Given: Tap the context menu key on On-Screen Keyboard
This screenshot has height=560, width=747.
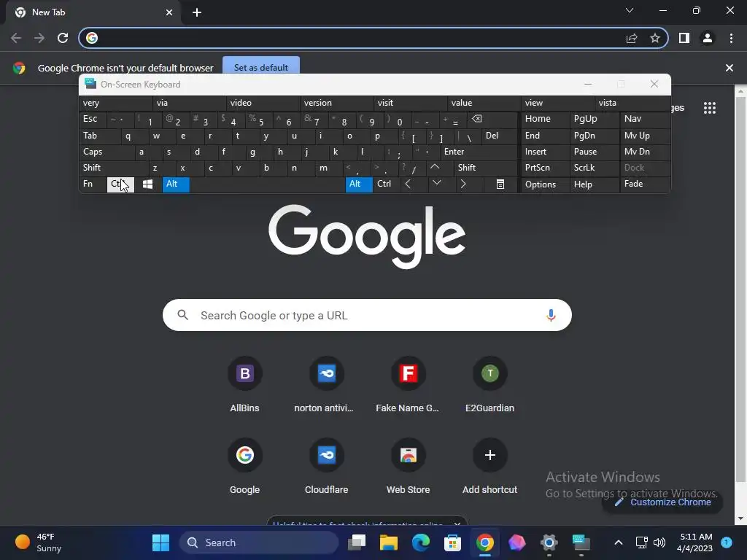Looking at the screenshot, I should click(500, 184).
